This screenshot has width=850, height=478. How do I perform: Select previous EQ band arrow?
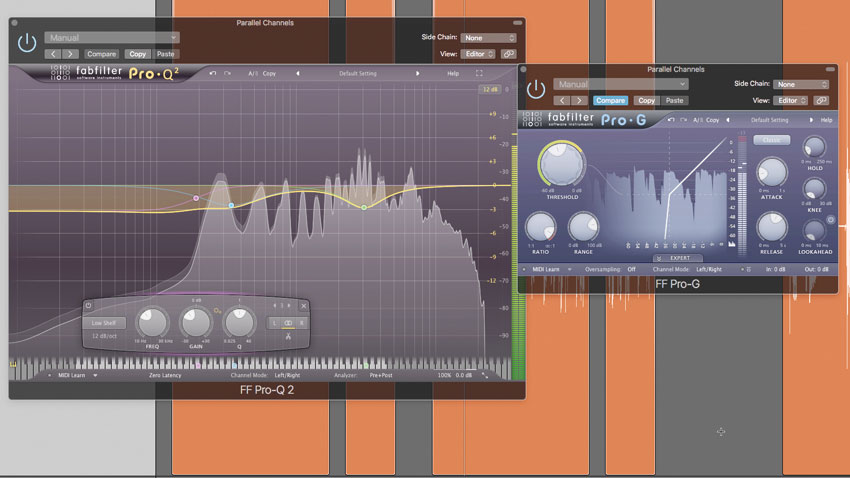tap(274, 306)
